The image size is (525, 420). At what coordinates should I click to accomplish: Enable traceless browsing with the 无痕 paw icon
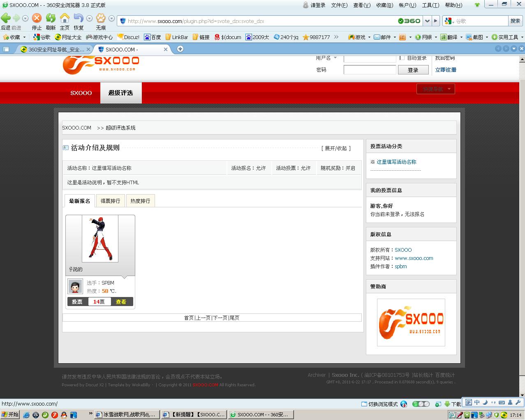(101, 18)
